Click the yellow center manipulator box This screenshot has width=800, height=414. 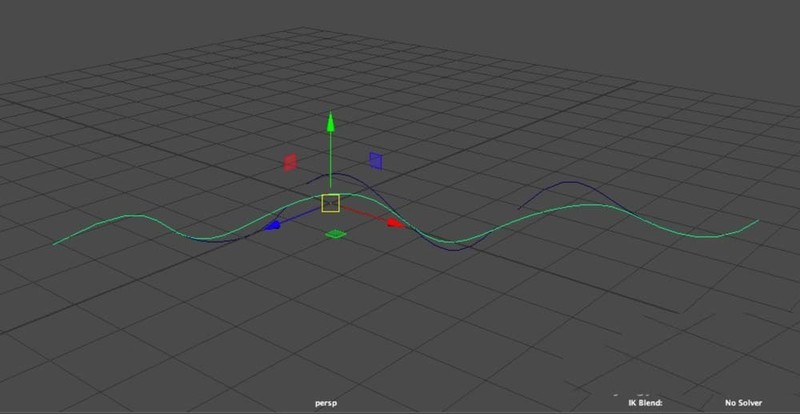coord(331,203)
